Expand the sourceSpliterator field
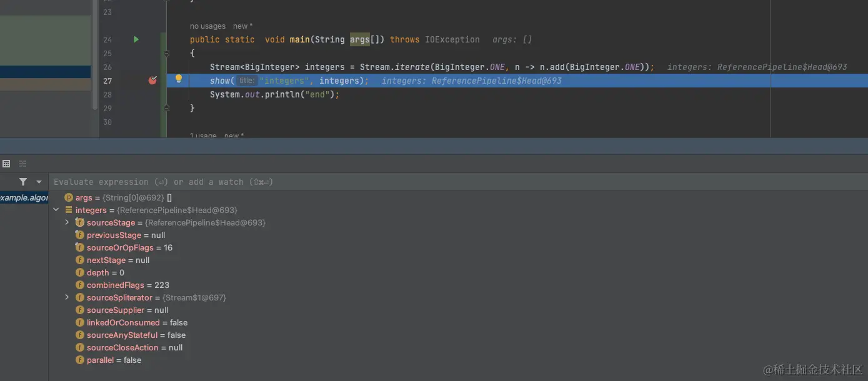868x381 pixels. pyautogui.click(x=67, y=297)
